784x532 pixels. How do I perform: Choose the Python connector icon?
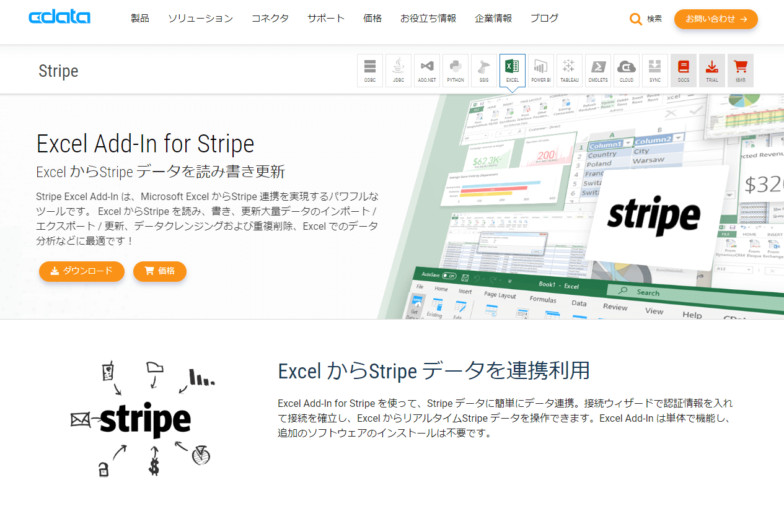[x=456, y=71]
